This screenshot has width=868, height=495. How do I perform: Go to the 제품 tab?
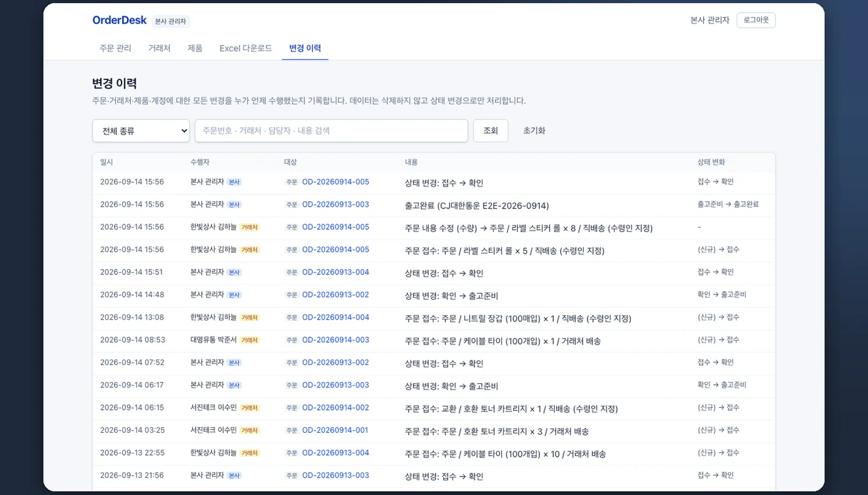tap(195, 48)
